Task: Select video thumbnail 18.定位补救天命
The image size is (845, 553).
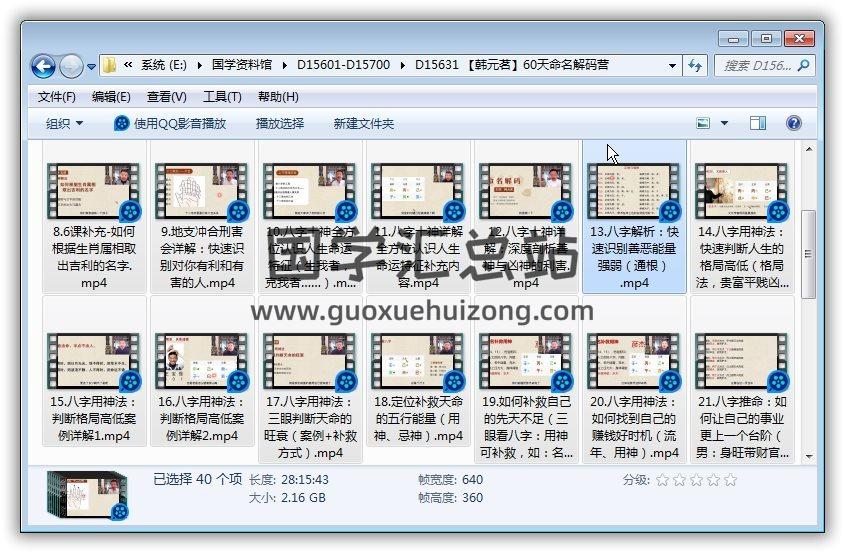Action: pos(418,361)
